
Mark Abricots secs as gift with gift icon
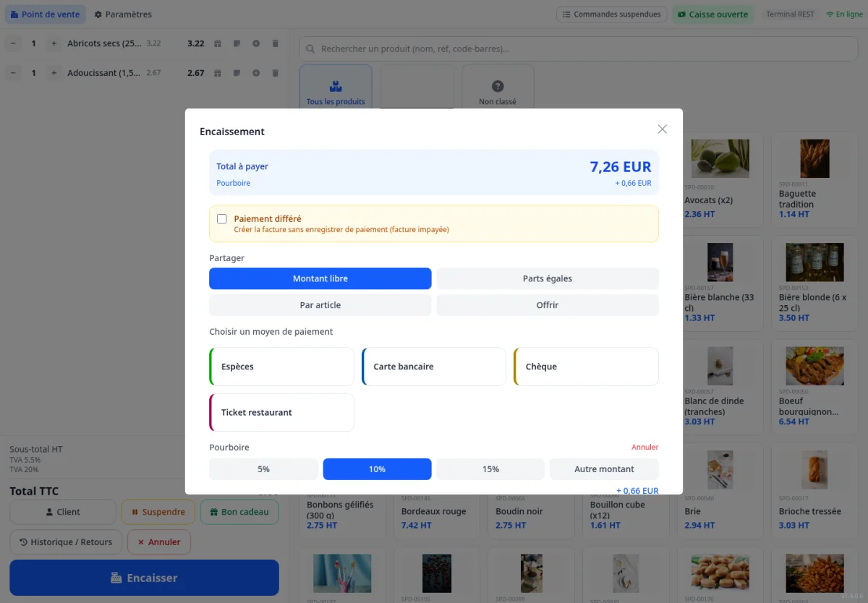tap(218, 44)
